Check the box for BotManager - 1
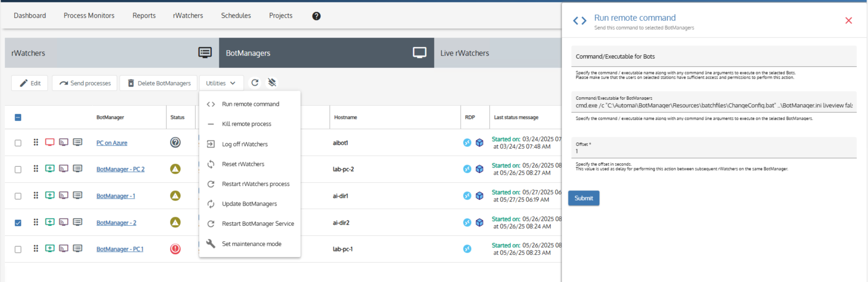Image resolution: width=868 pixels, height=282 pixels. click(x=18, y=196)
